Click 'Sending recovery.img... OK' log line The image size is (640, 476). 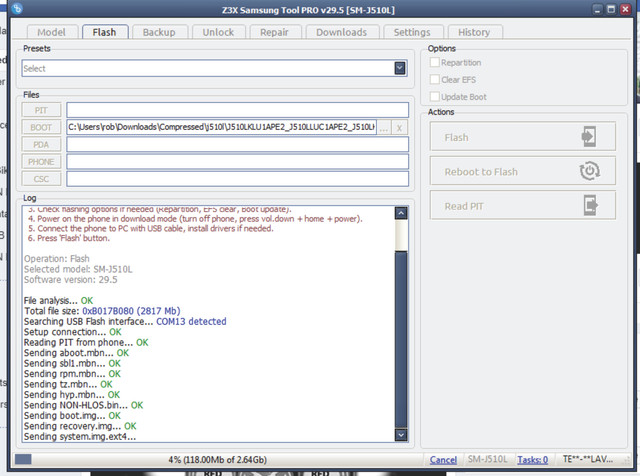coord(80,426)
